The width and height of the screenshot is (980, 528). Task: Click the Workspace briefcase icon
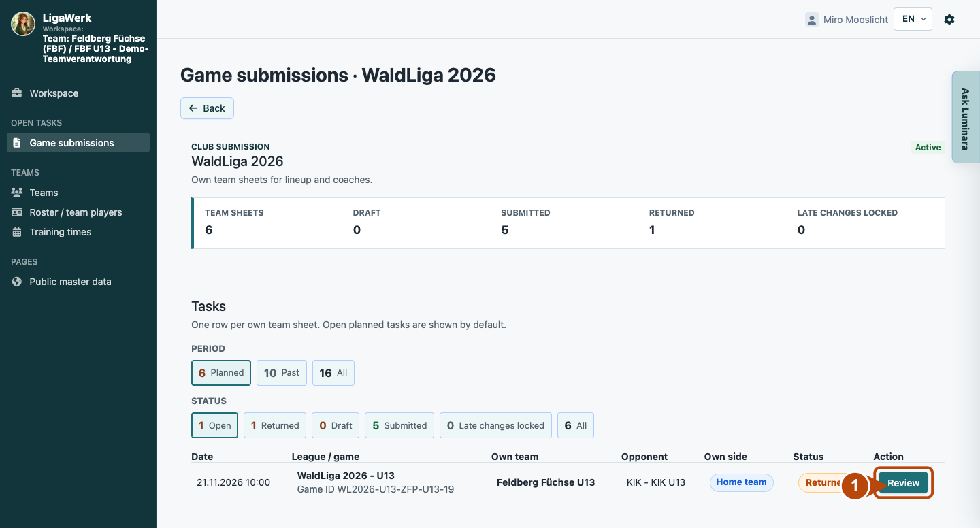tap(17, 93)
